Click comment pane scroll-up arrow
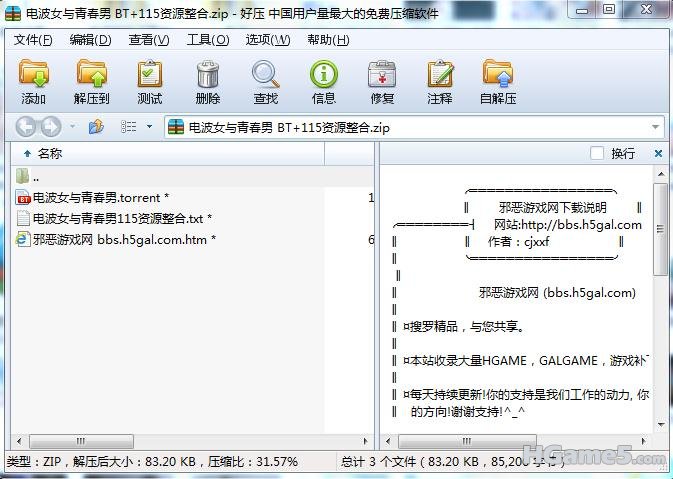The width and height of the screenshot is (673, 479). tap(661, 174)
